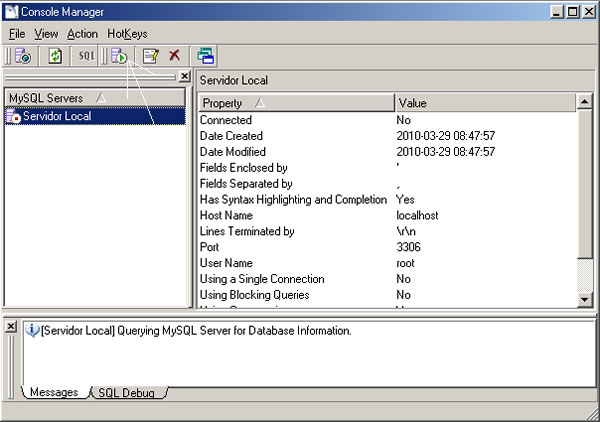Screen dimensions: 600x422
Task: Open the SQL toolbar button
Action: 86,56
